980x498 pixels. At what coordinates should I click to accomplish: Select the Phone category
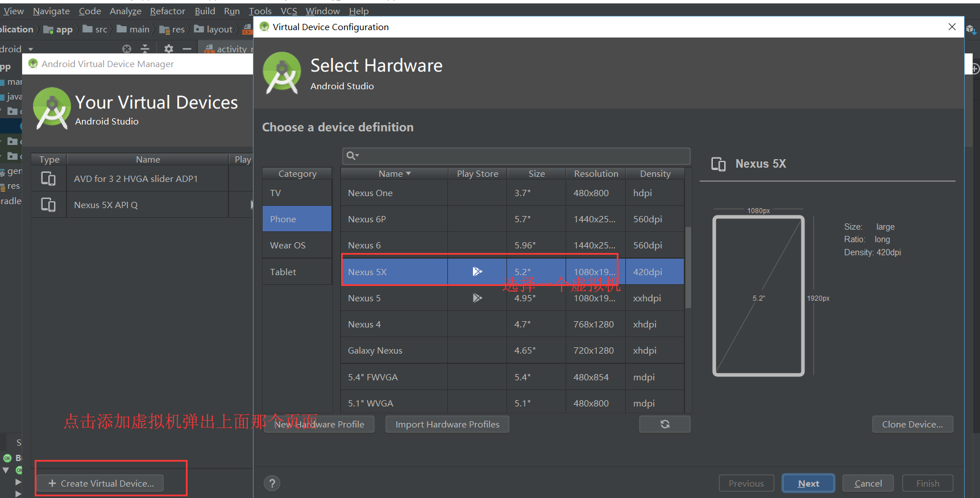pos(297,219)
